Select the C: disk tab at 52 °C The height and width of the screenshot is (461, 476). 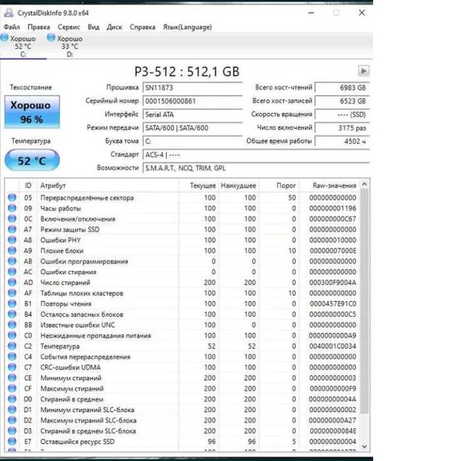23,46
